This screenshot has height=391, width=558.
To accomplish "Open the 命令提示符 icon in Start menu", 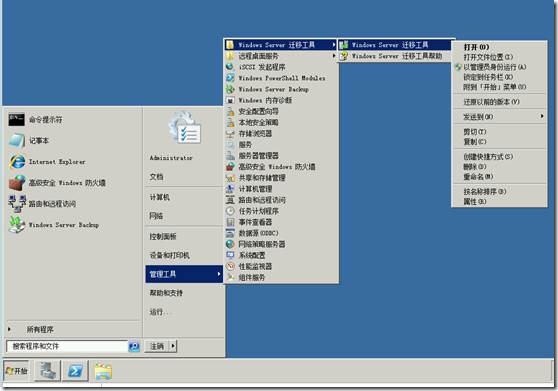I will tap(16, 120).
